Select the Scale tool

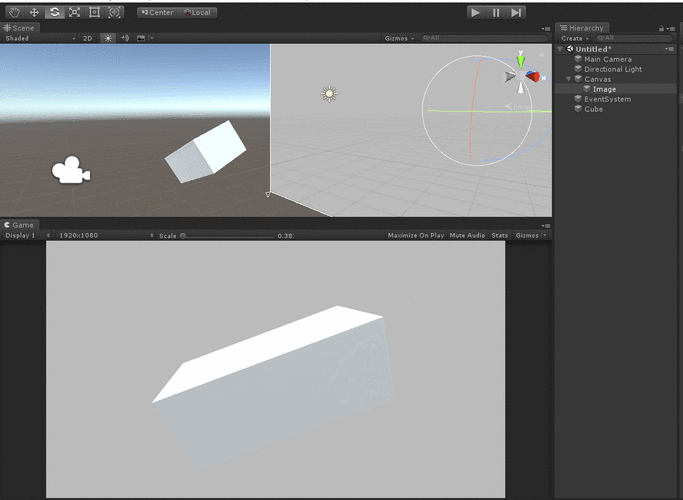pos(74,12)
